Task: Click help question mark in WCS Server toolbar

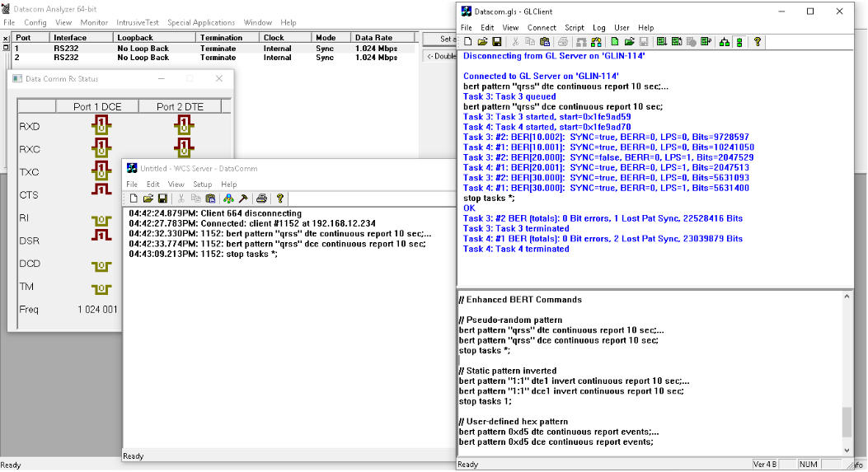Action: (x=280, y=198)
